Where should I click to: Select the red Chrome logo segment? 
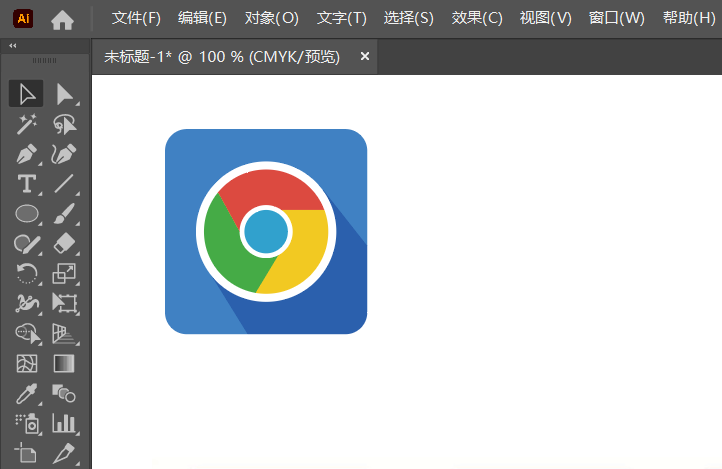[269, 189]
